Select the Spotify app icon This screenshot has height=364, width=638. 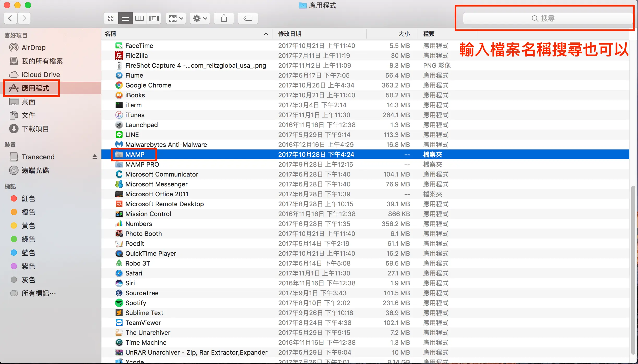119,303
